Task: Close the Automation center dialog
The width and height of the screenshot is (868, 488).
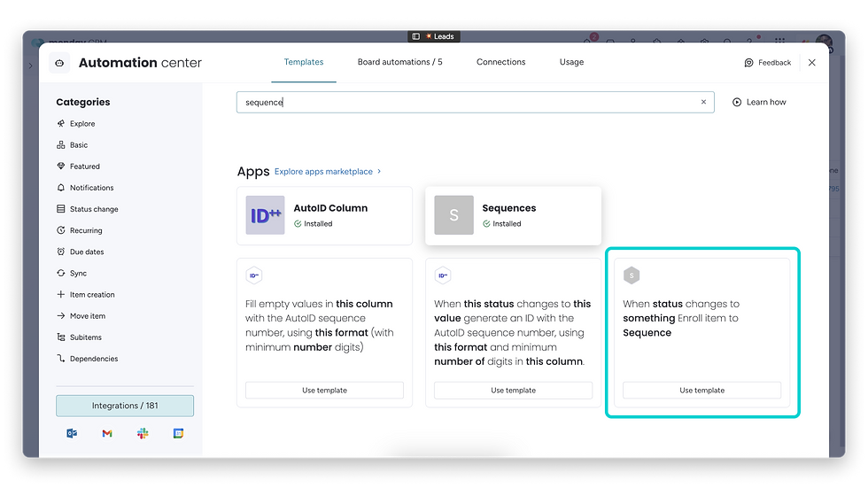Action: 811,63
